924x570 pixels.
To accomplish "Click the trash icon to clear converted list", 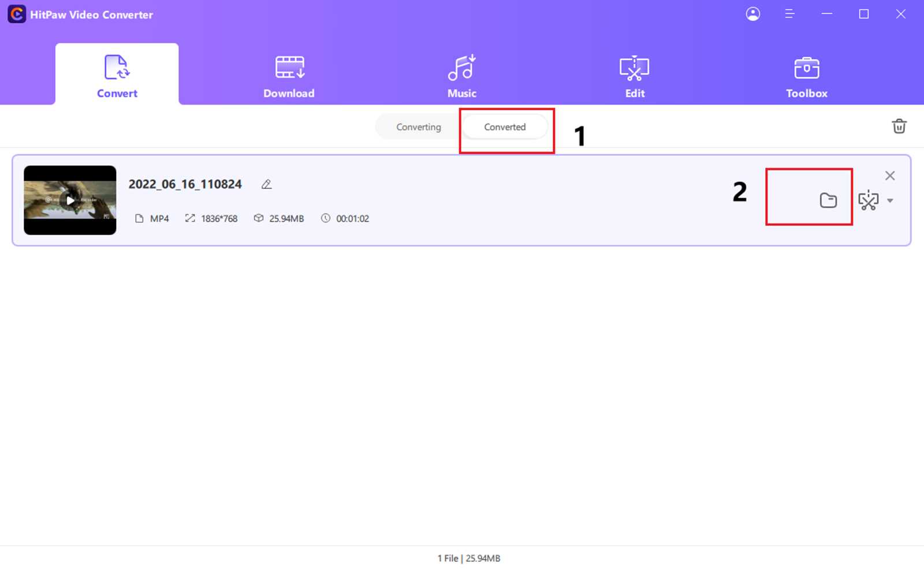I will pyautogui.click(x=899, y=126).
